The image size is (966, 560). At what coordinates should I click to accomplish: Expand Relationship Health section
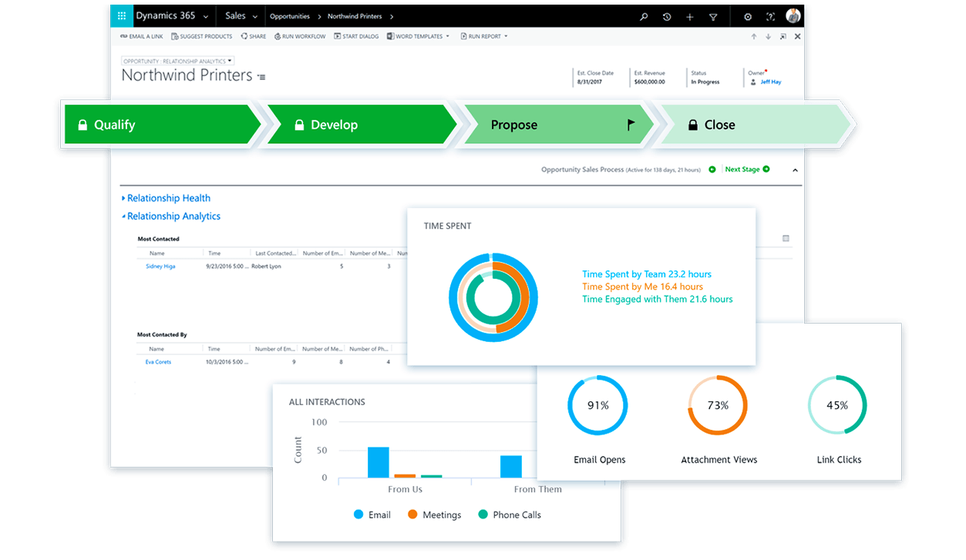[x=166, y=198]
